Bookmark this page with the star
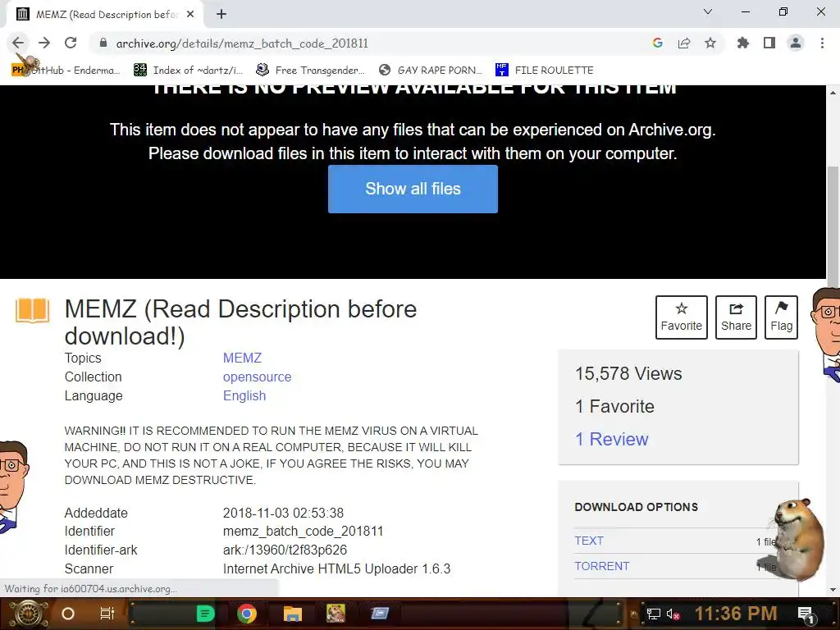Image resolution: width=840 pixels, height=630 pixels. tap(710, 43)
